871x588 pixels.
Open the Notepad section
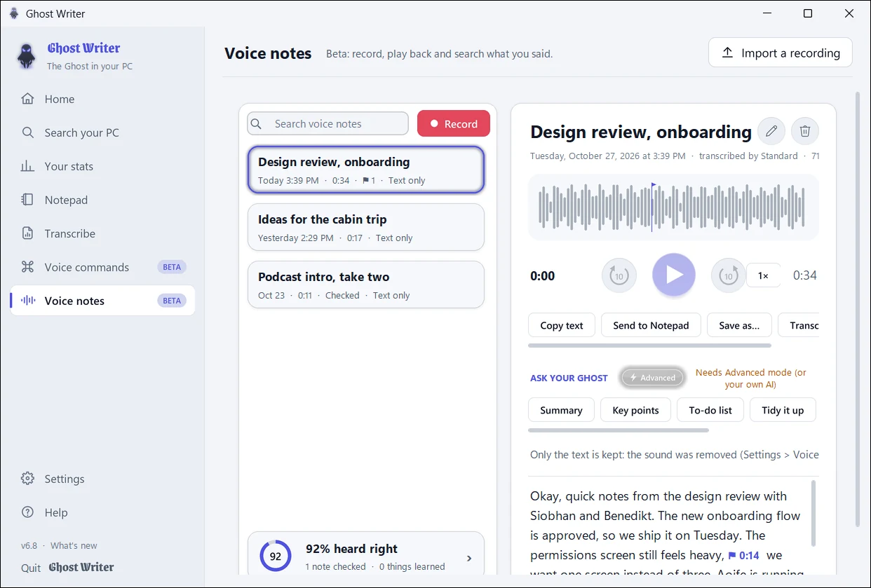pyautogui.click(x=102, y=200)
